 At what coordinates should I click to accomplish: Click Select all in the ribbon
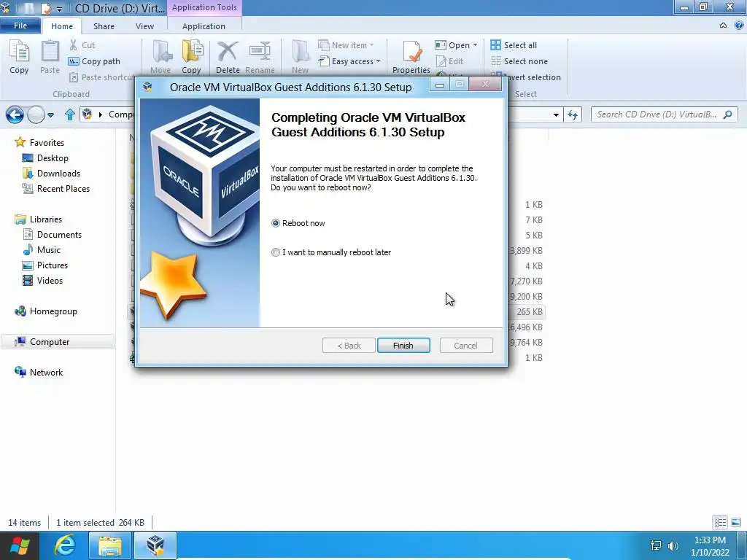tap(514, 45)
